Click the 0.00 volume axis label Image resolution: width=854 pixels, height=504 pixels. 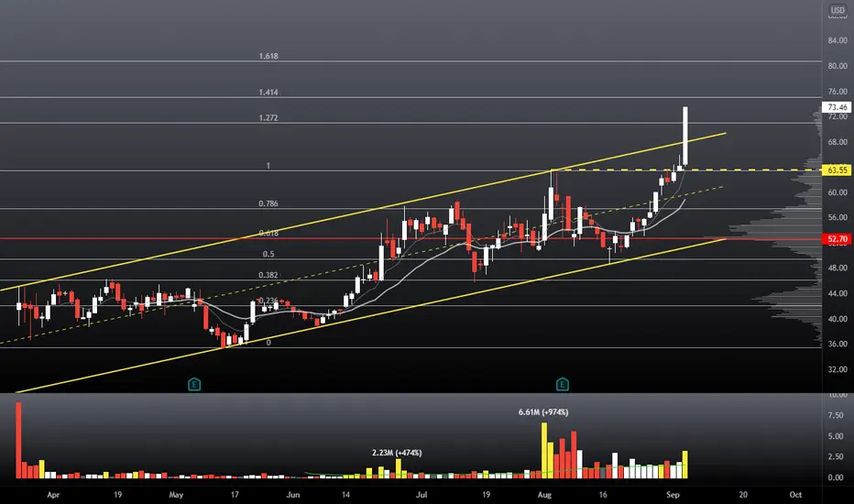pyautogui.click(x=836, y=477)
